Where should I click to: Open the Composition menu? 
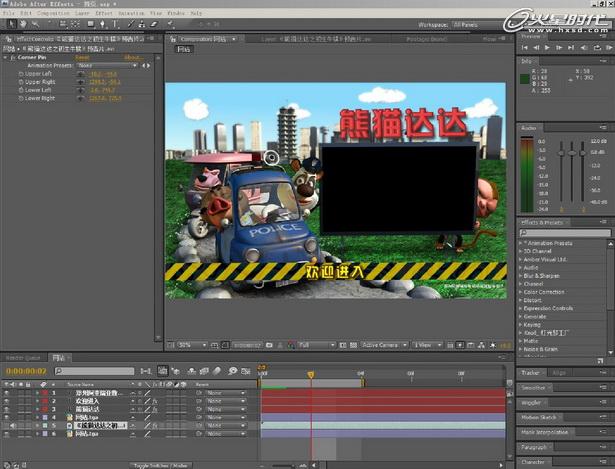53,13
